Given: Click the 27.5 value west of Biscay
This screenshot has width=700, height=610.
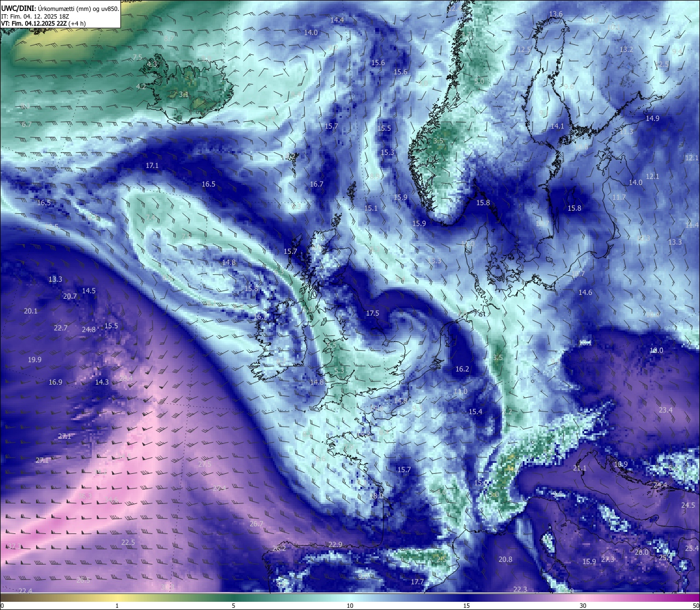Looking at the screenshot, I should 205,464.
